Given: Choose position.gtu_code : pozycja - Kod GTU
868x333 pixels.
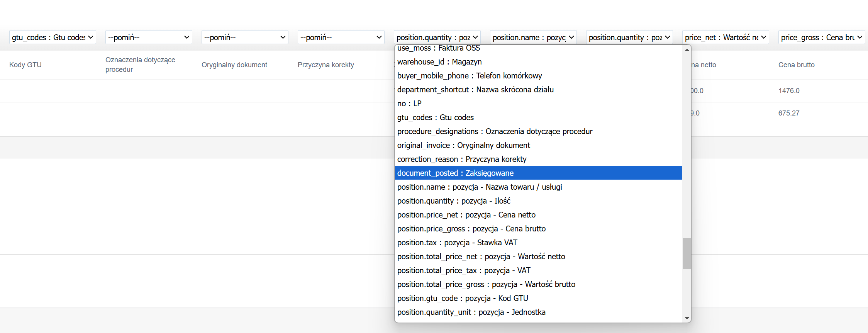Looking at the screenshot, I should click(x=539, y=298).
